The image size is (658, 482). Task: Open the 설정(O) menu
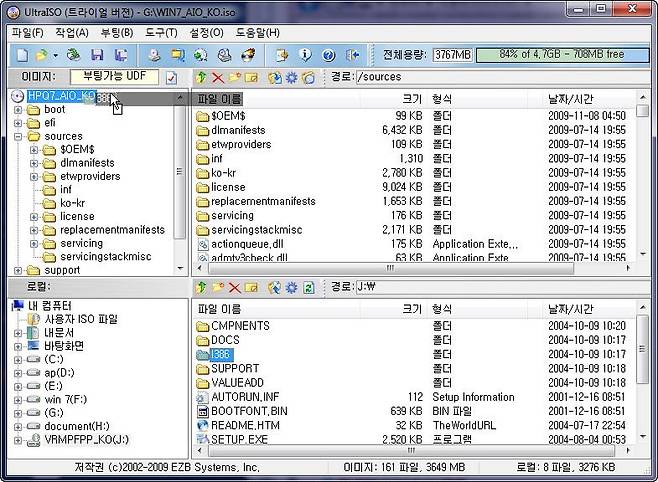point(206,33)
